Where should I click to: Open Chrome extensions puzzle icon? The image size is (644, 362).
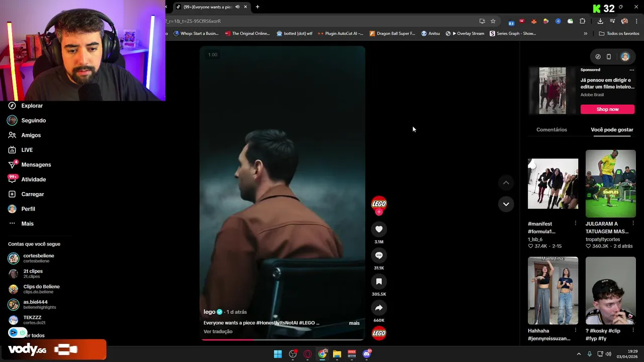pyautogui.click(x=583, y=21)
